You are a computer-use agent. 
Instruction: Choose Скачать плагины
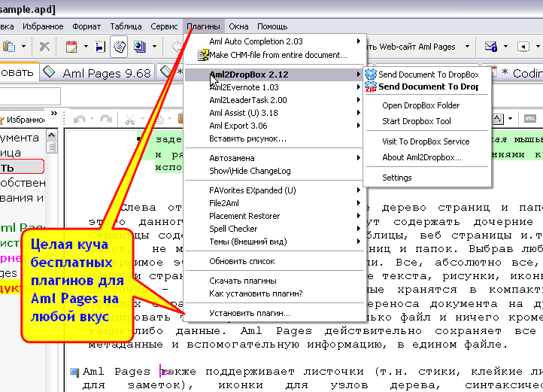point(275,281)
